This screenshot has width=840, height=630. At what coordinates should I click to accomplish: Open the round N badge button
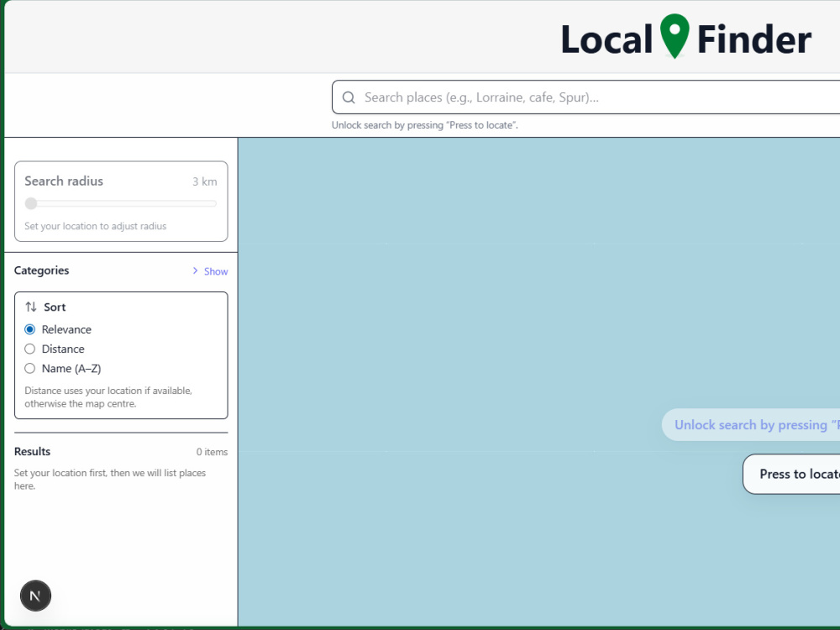(35, 596)
